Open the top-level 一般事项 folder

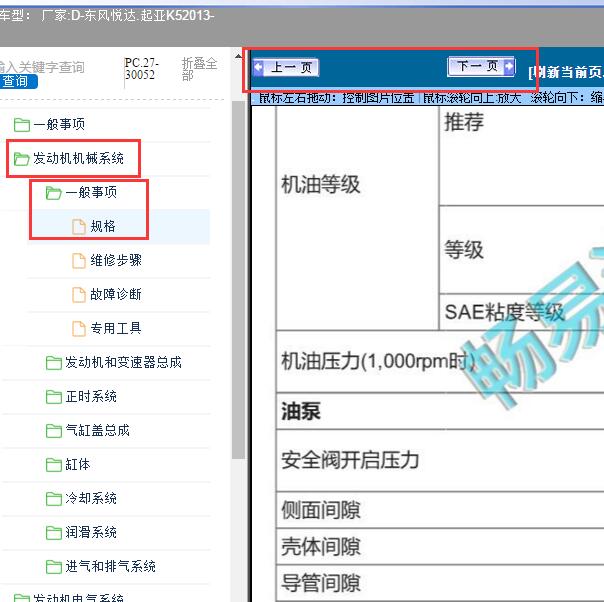point(59,124)
